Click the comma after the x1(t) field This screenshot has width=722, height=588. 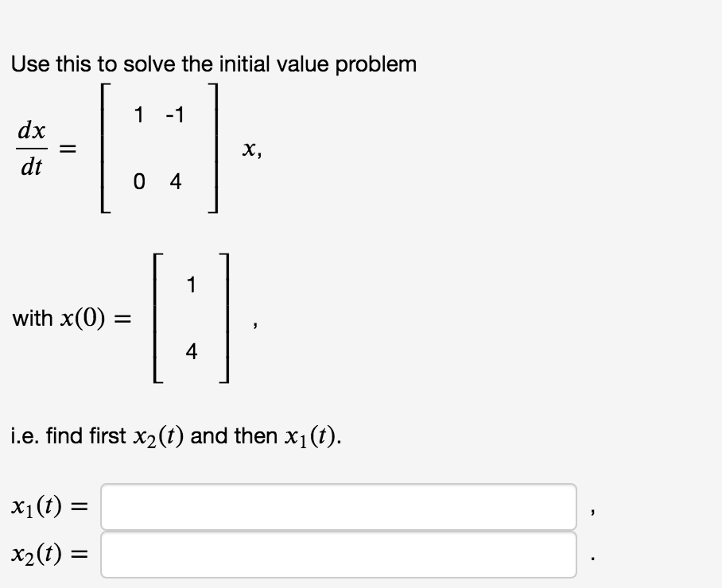click(592, 513)
